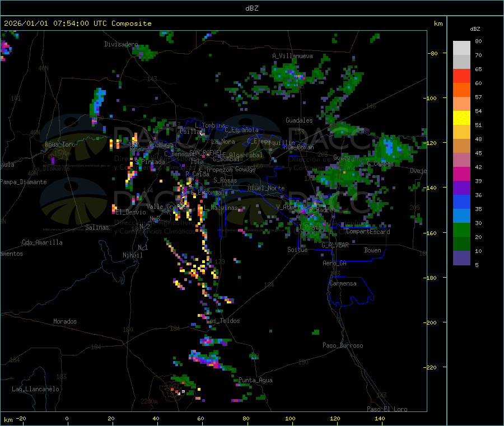Viewport: 504px width, 426px height.
Task: Click the 'L_Malvinas' map label
Action: 221,208
